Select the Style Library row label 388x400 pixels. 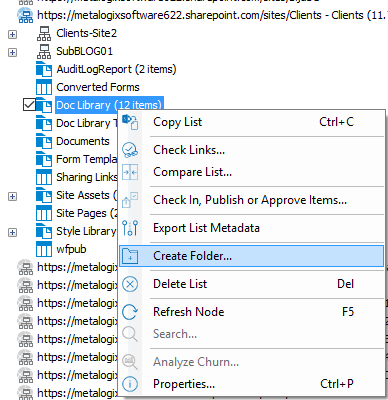click(87, 231)
